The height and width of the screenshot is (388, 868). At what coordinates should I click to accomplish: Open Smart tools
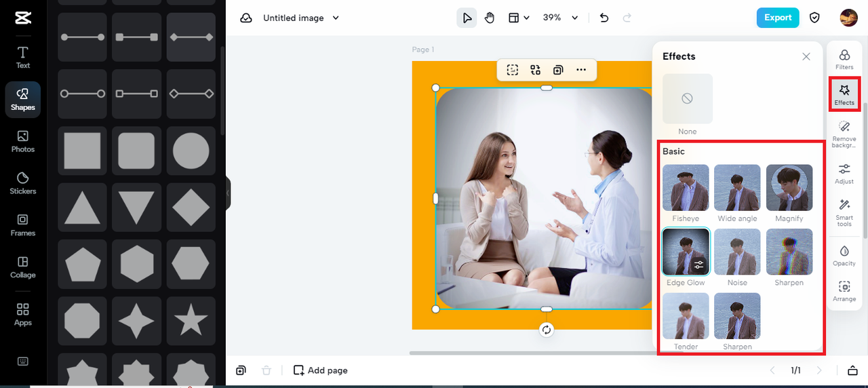point(844,212)
